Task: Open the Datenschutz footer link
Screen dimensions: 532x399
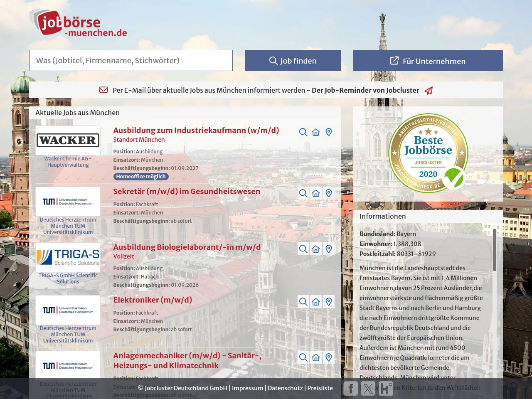Action: 285,388
